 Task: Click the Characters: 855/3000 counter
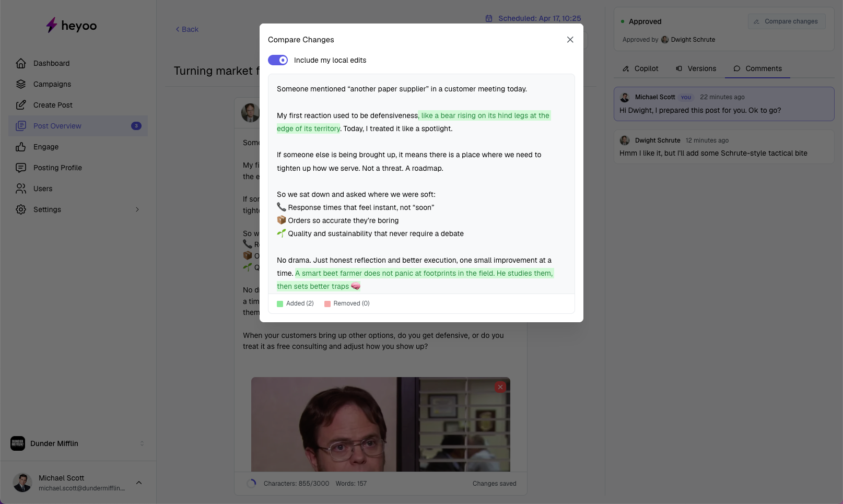(x=296, y=484)
